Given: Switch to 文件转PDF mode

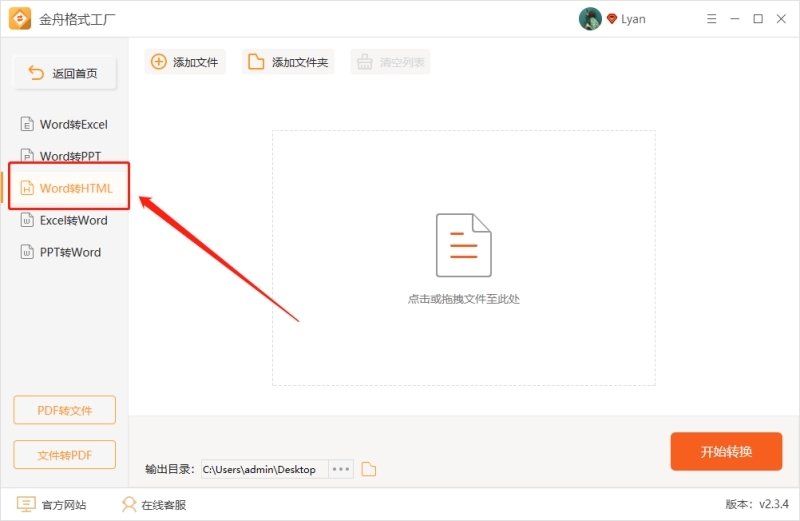Looking at the screenshot, I should (x=65, y=455).
